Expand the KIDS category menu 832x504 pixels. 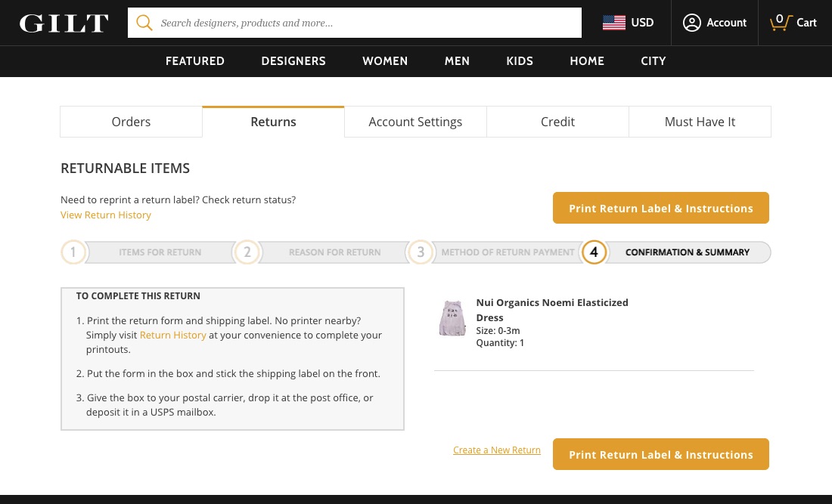coord(520,61)
